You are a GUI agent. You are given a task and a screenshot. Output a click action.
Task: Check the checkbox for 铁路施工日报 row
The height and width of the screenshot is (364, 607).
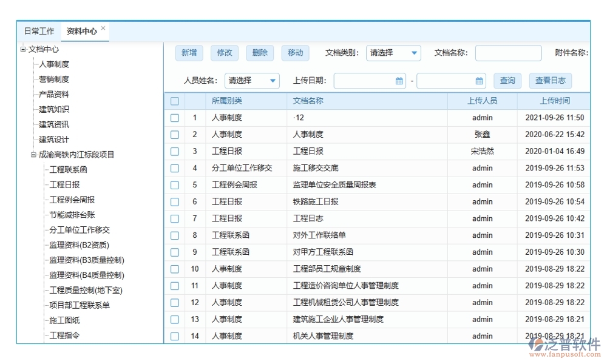click(x=174, y=201)
